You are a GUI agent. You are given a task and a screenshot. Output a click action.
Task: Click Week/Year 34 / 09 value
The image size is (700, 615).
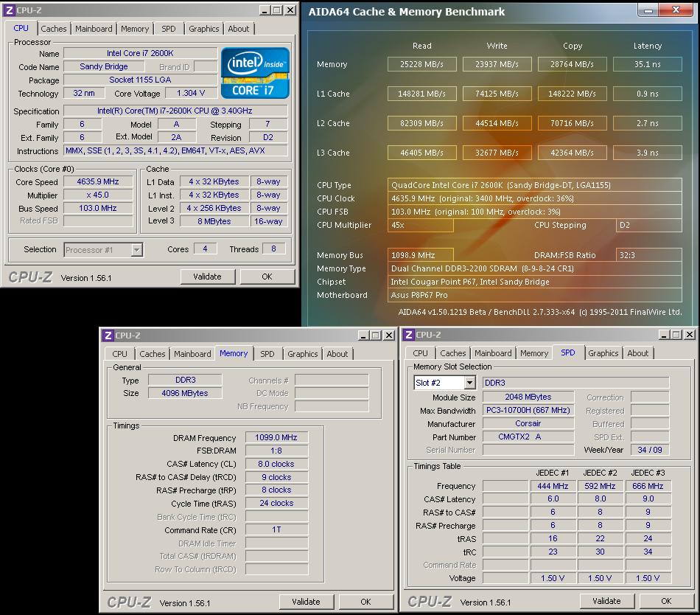click(650, 450)
